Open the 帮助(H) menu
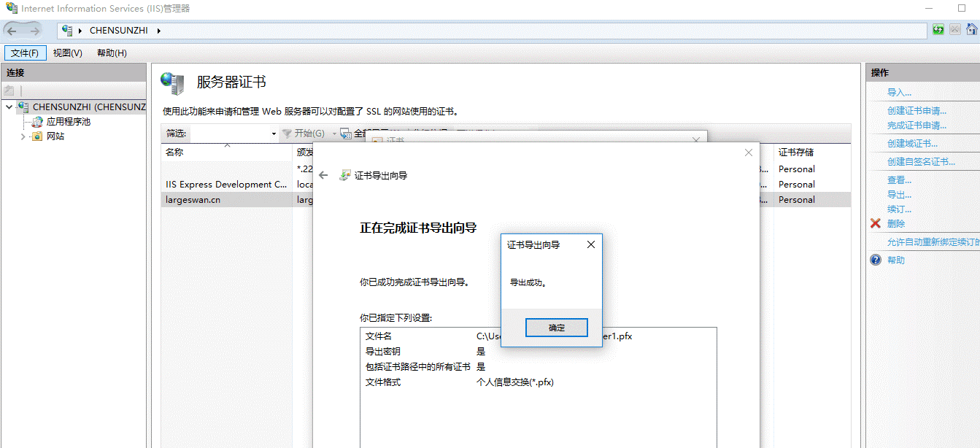The width and height of the screenshot is (980, 448). pos(112,53)
